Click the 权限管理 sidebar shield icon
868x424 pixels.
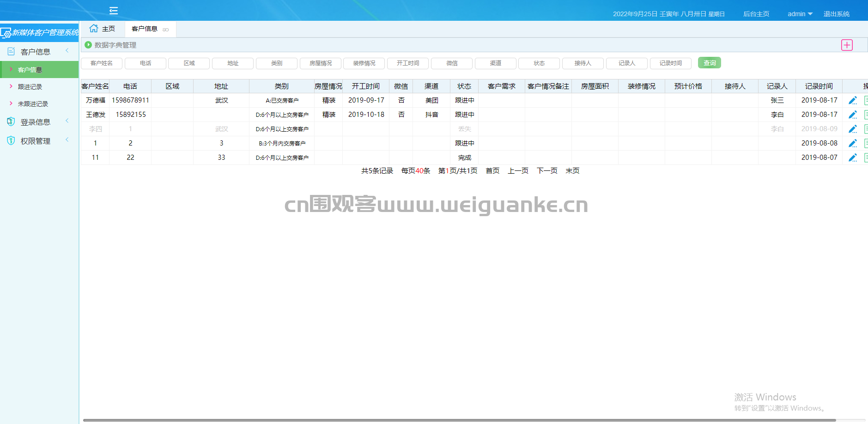[x=11, y=141]
